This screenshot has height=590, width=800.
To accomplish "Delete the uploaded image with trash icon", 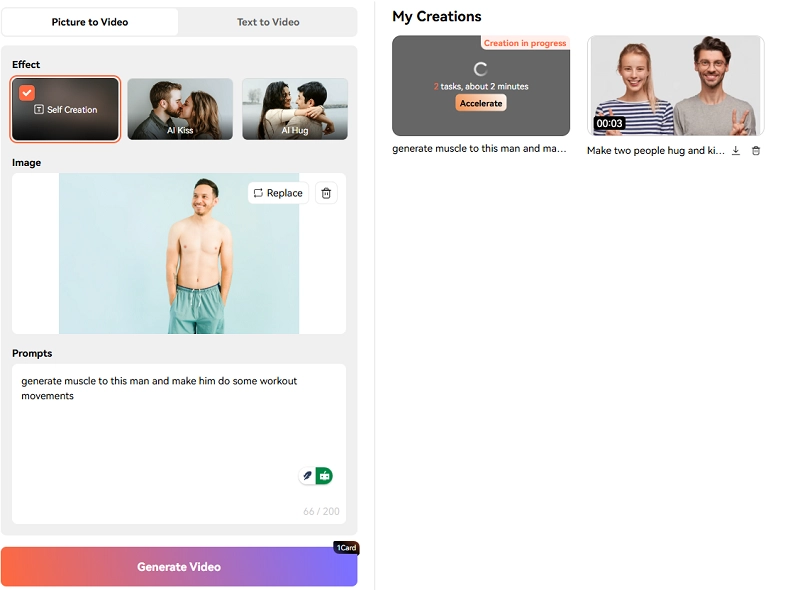I will 325,193.
